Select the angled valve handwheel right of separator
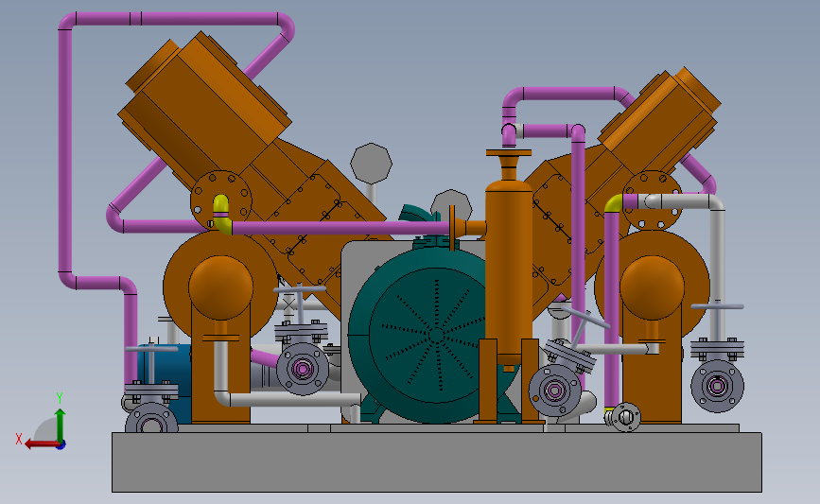 click(585, 318)
